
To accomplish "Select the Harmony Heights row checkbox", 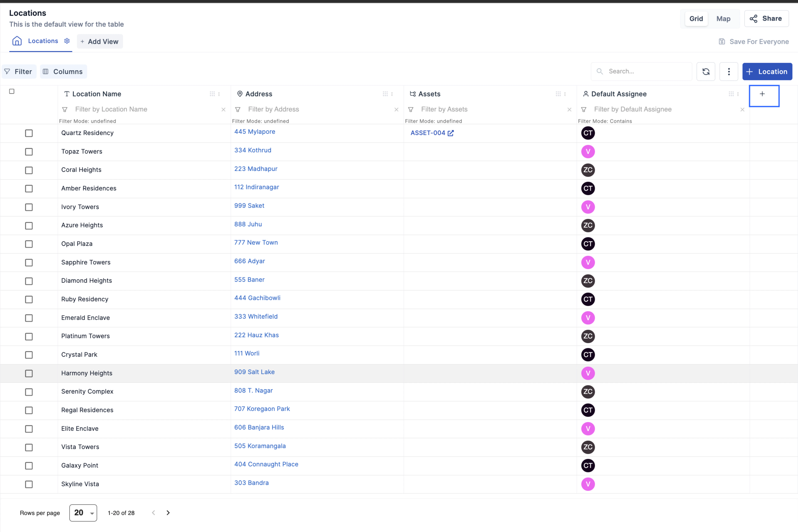I will point(29,373).
